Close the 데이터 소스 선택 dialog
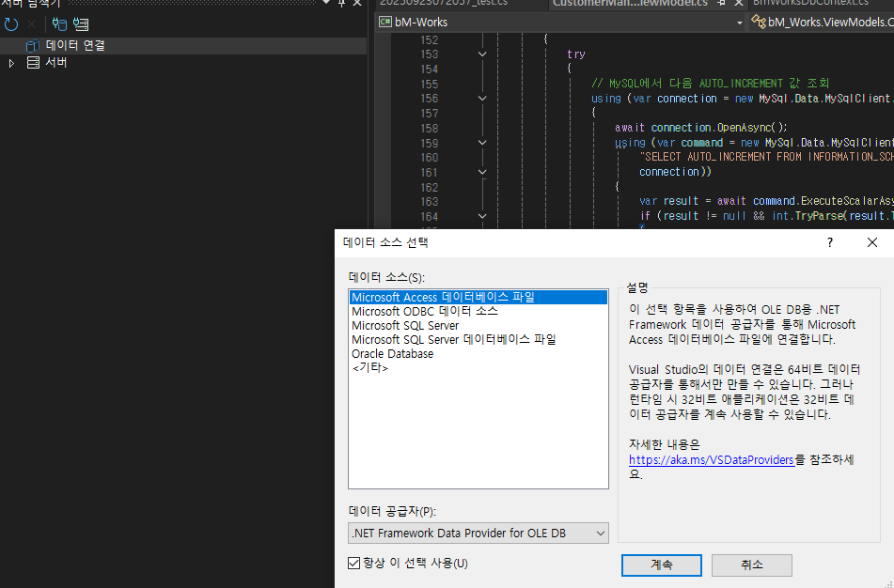 point(871,242)
